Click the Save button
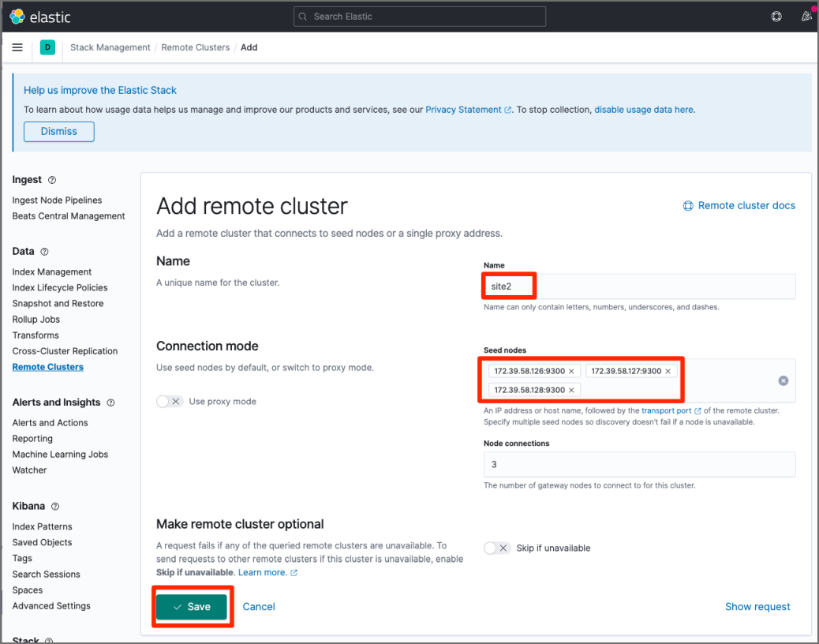This screenshot has width=819, height=644. tap(192, 607)
